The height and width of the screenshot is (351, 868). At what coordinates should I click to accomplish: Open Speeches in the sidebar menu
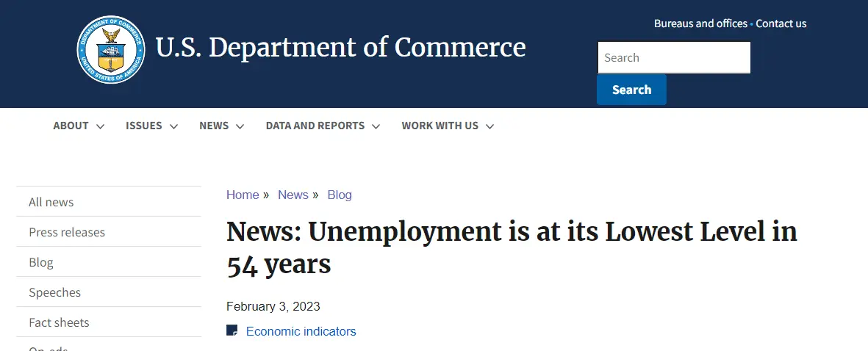[55, 292]
